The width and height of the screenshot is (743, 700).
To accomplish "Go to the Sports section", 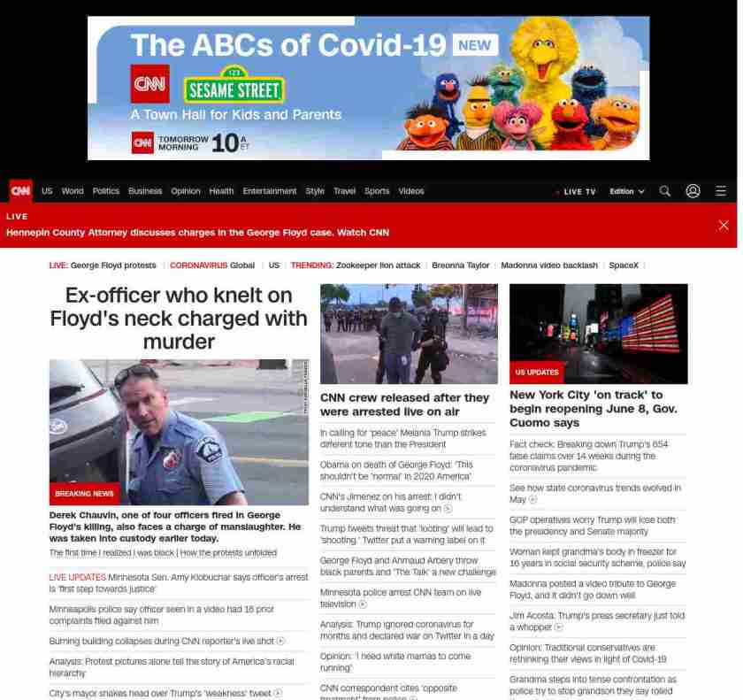I will pyautogui.click(x=377, y=191).
